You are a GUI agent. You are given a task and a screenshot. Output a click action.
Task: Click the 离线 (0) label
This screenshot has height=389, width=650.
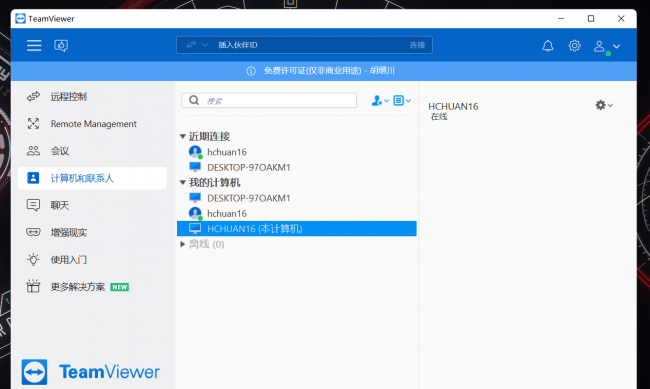(x=206, y=244)
